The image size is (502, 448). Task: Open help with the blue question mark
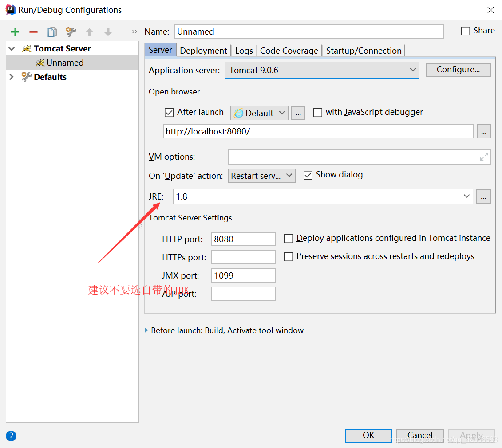(11, 436)
